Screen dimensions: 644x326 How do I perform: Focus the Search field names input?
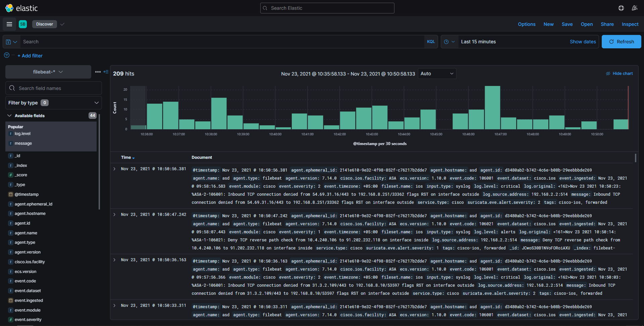(x=54, y=88)
